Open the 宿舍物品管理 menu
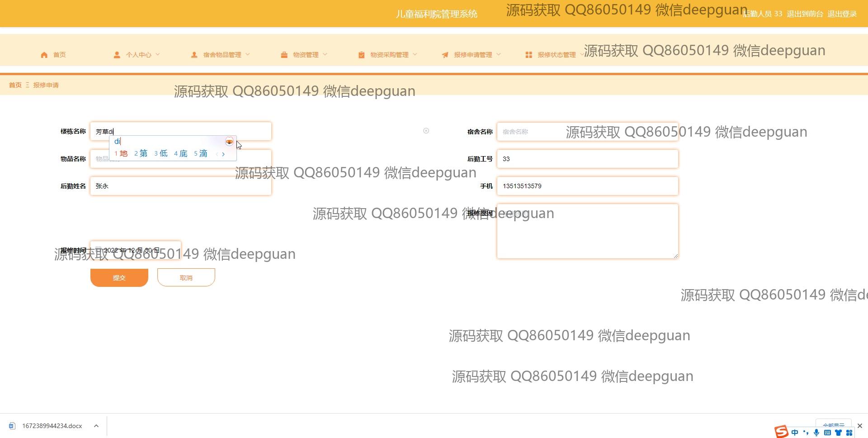This screenshot has height=438, width=868. [x=222, y=55]
